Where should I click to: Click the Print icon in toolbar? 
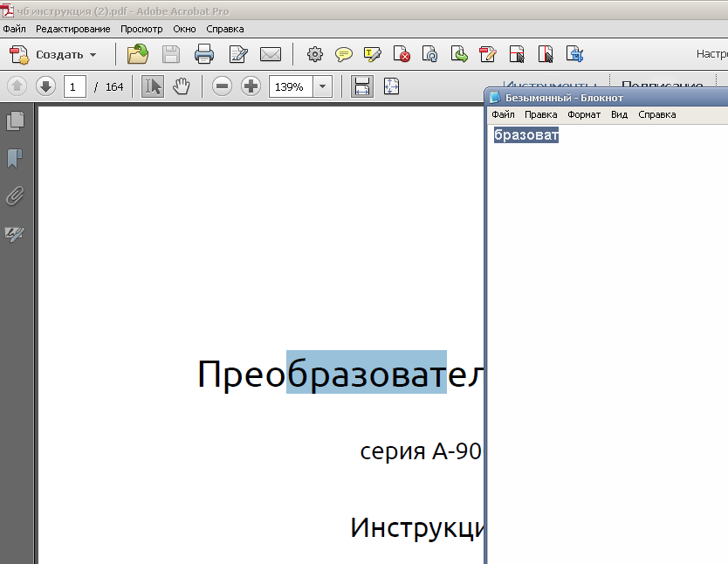click(x=204, y=54)
